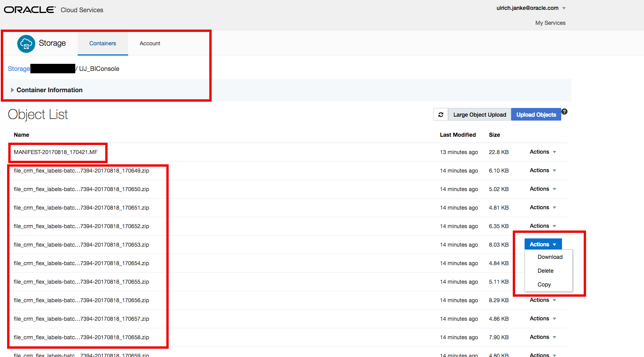The height and width of the screenshot is (357, 644).
Task: Click the 6.10 KB size value
Action: click(x=499, y=171)
